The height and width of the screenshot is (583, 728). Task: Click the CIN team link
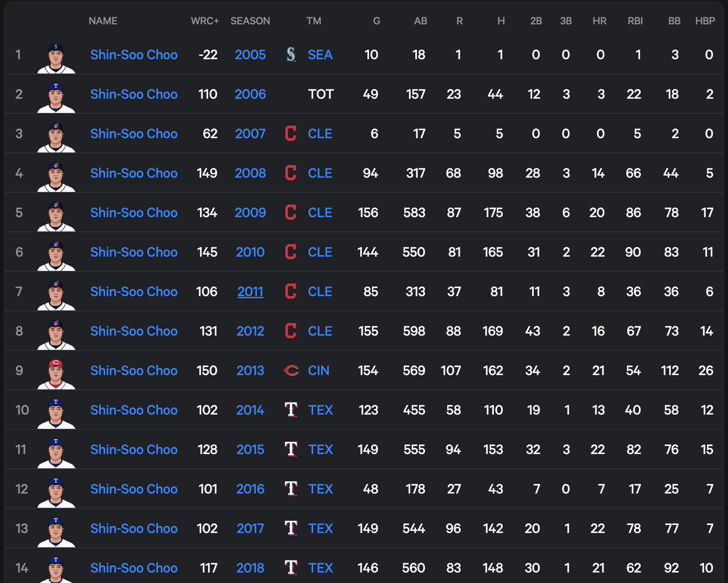[319, 370]
